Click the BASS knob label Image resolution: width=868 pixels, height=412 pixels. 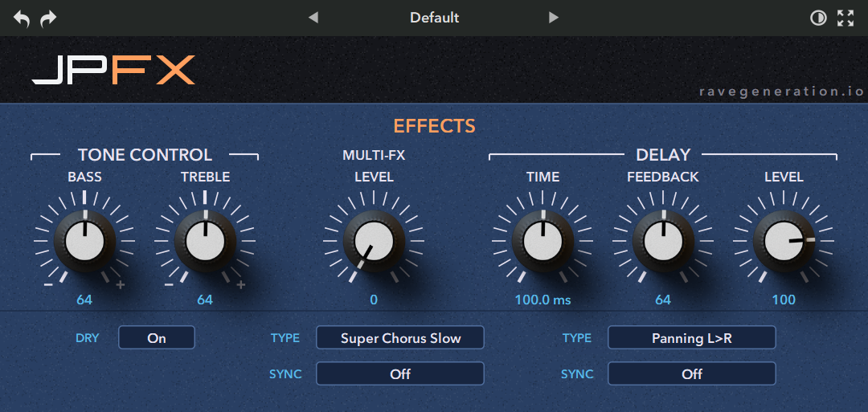point(84,177)
